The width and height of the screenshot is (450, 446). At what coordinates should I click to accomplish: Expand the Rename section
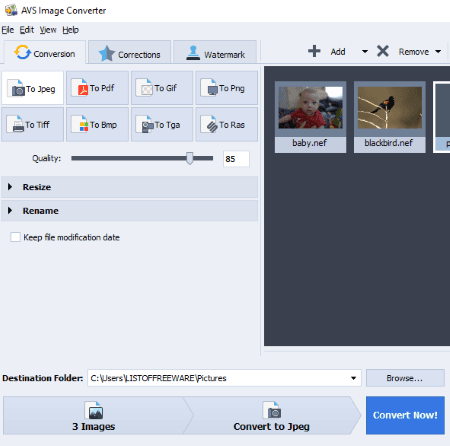coord(130,211)
